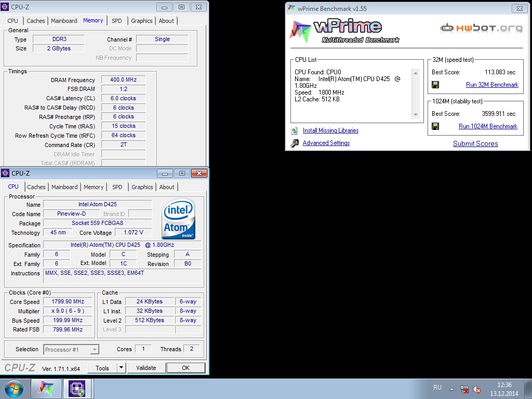Click the Core Speed value 1799.90 MHz
Screen dimensions: 532x399
[68, 302]
